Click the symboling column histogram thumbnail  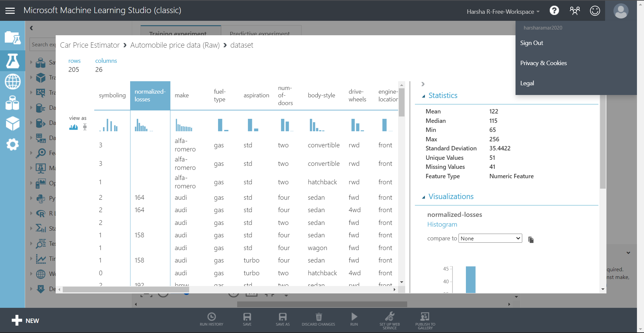108,125
